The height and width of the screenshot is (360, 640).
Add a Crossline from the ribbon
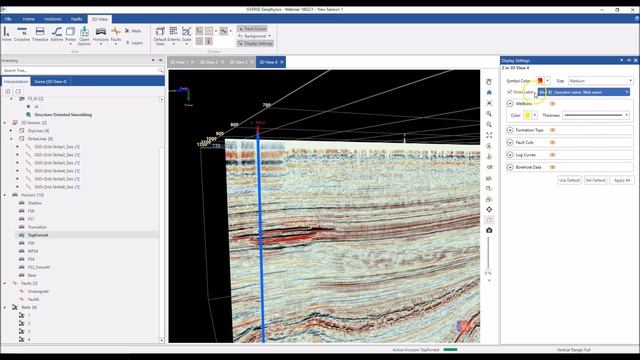point(22,34)
